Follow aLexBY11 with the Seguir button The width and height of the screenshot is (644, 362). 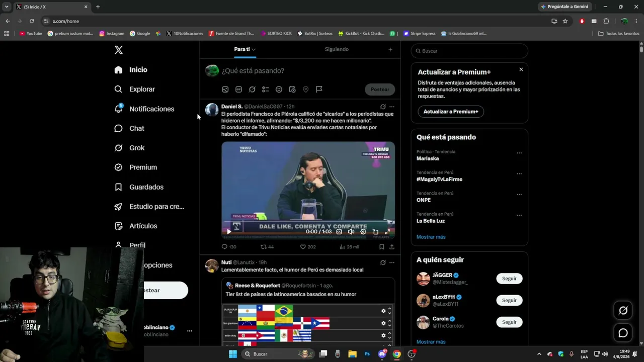coord(509,300)
